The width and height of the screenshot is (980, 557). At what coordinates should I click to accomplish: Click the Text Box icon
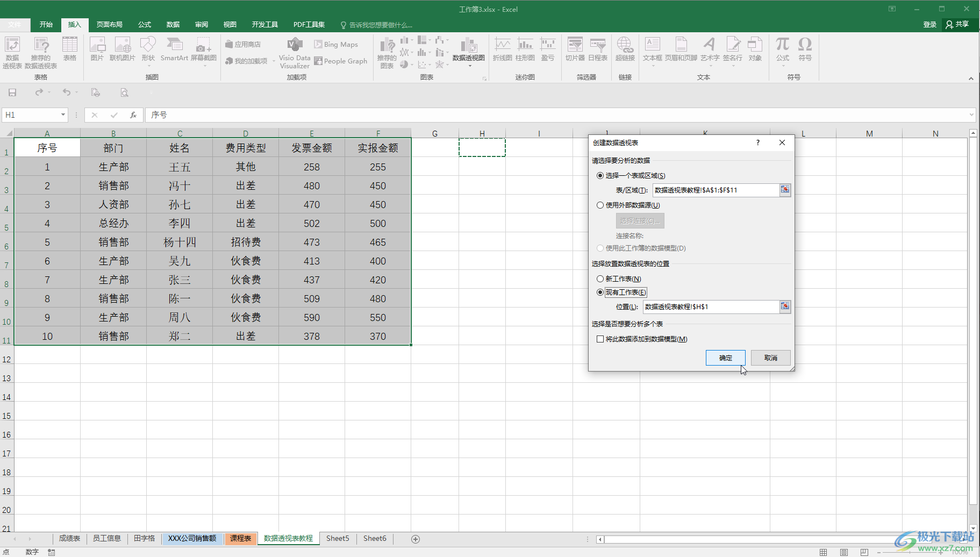coord(653,51)
